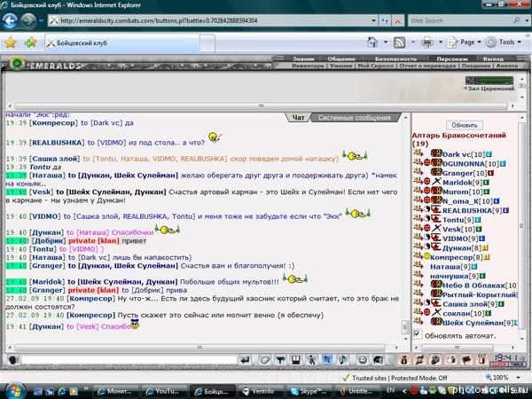This screenshot has height=399, width=532.
Task: Click the flag icon in bottom toolbar
Action: point(466,360)
